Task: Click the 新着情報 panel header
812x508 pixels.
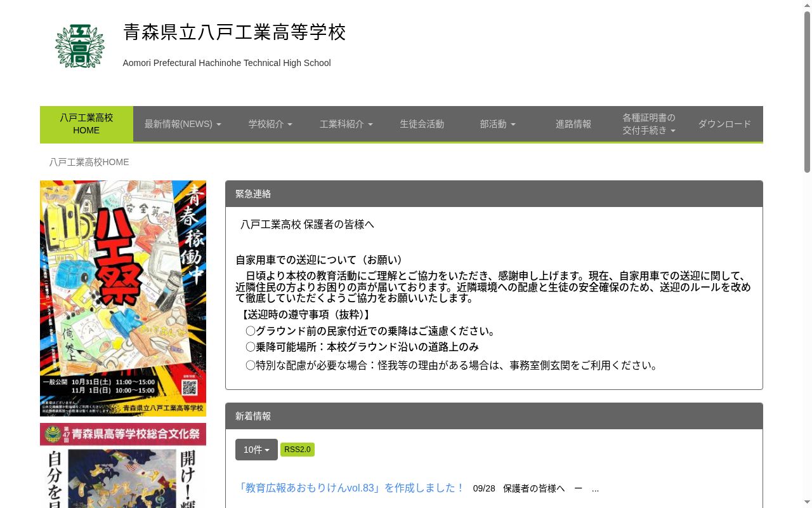Action: point(494,416)
